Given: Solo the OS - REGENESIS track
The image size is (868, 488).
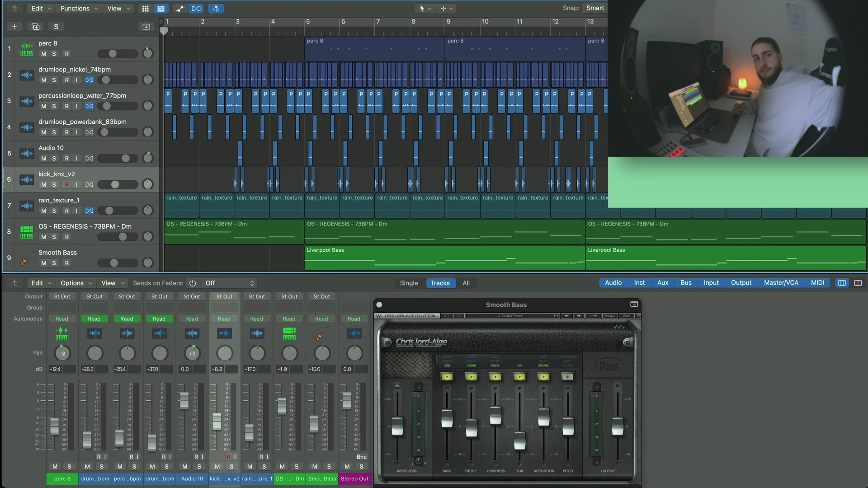Looking at the screenshot, I should (54, 237).
